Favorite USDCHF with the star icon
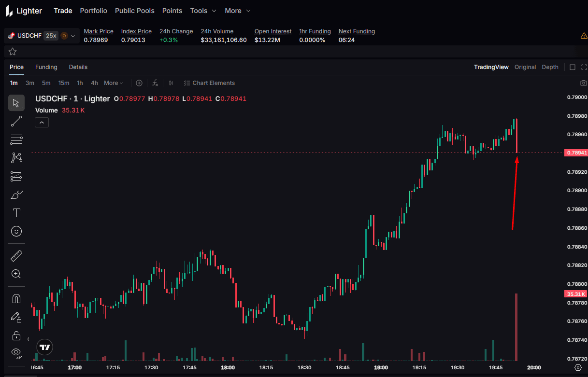This screenshot has width=588, height=377. click(x=13, y=52)
